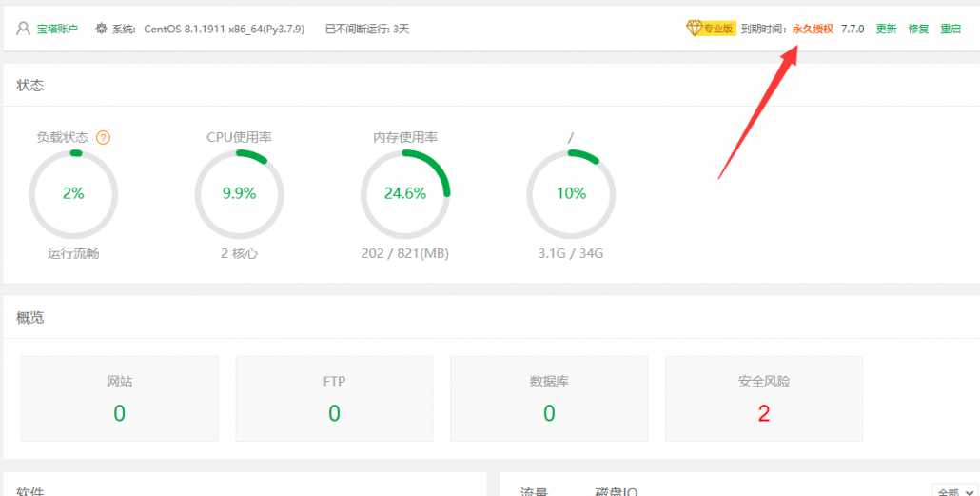Click the 永久授权 expiry text

(813, 29)
